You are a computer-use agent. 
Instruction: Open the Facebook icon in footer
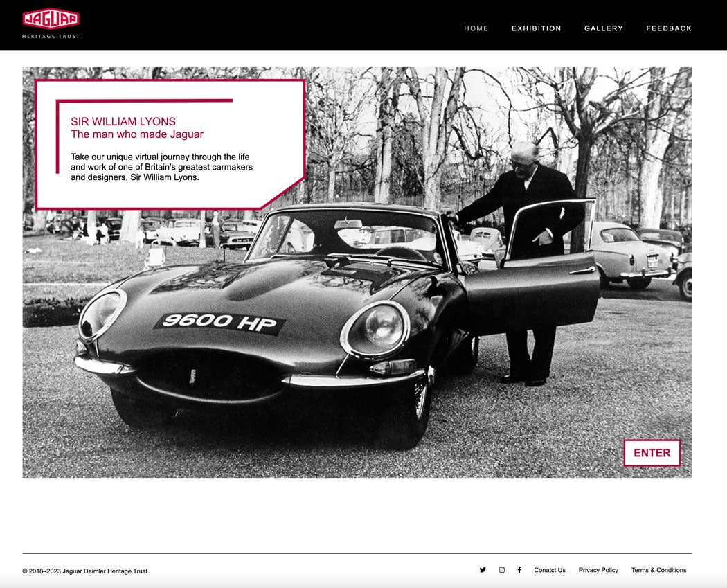click(x=519, y=570)
